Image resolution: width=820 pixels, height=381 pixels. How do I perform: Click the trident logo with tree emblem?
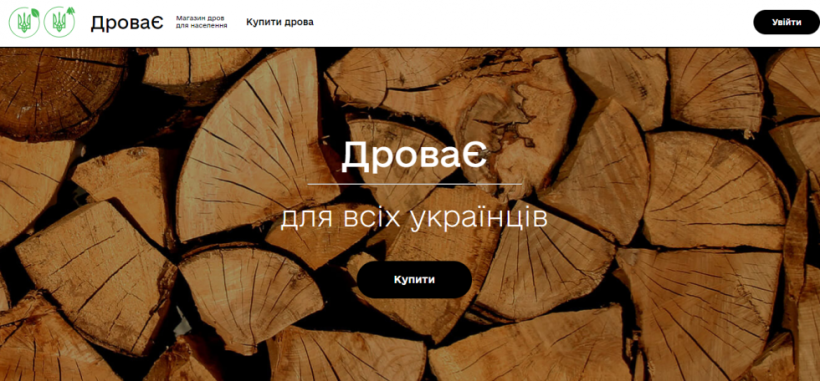point(59,22)
